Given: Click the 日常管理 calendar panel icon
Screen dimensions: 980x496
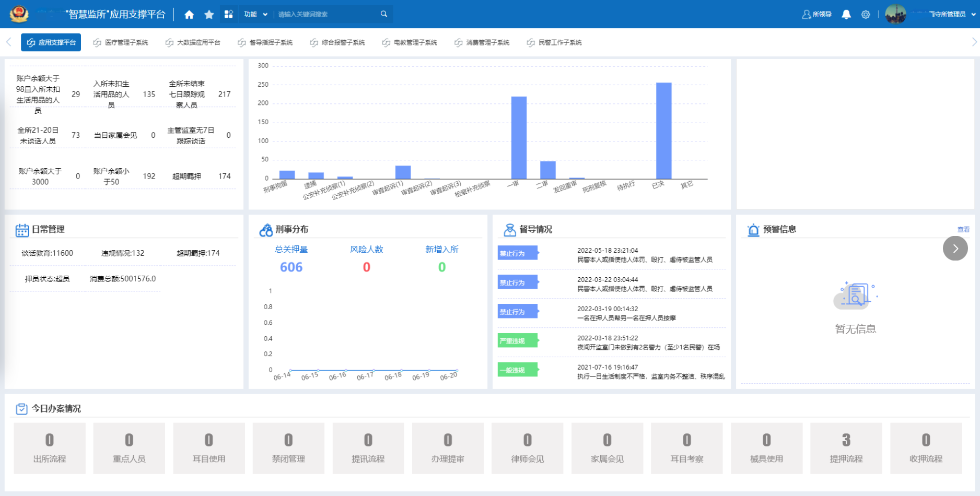Looking at the screenshot, I should [21, 229].
